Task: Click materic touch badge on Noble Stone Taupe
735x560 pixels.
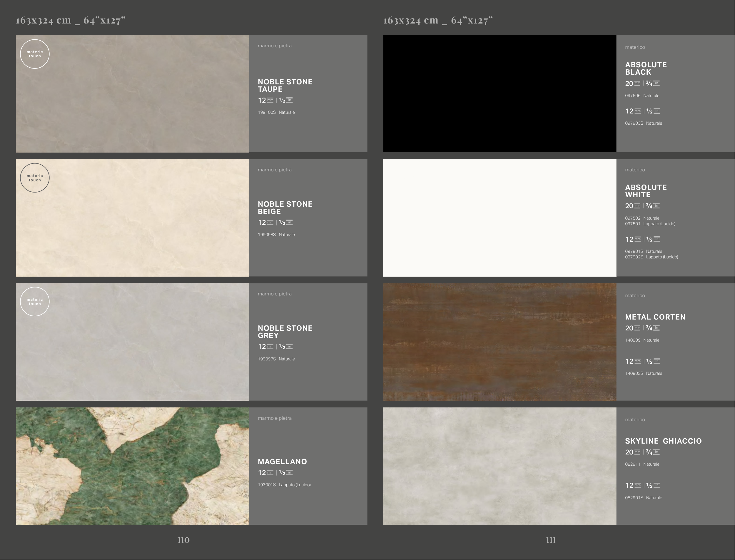Action: [35, 54]
